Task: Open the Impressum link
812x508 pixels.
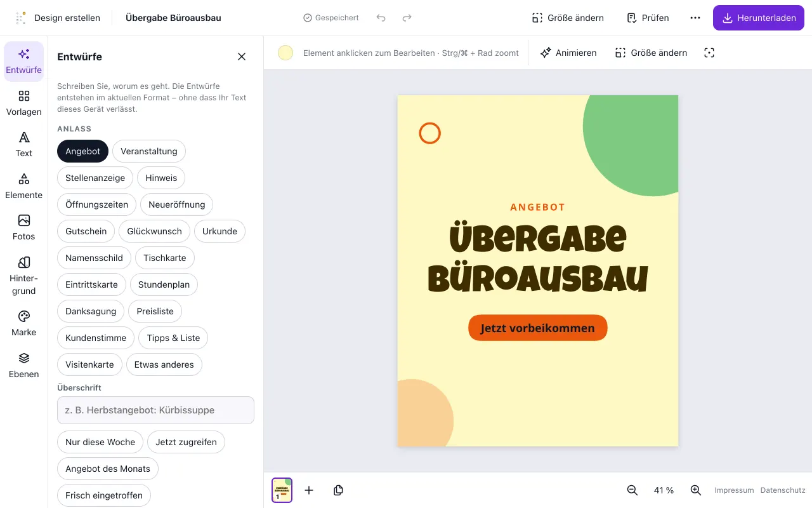Action: point(734,490)
